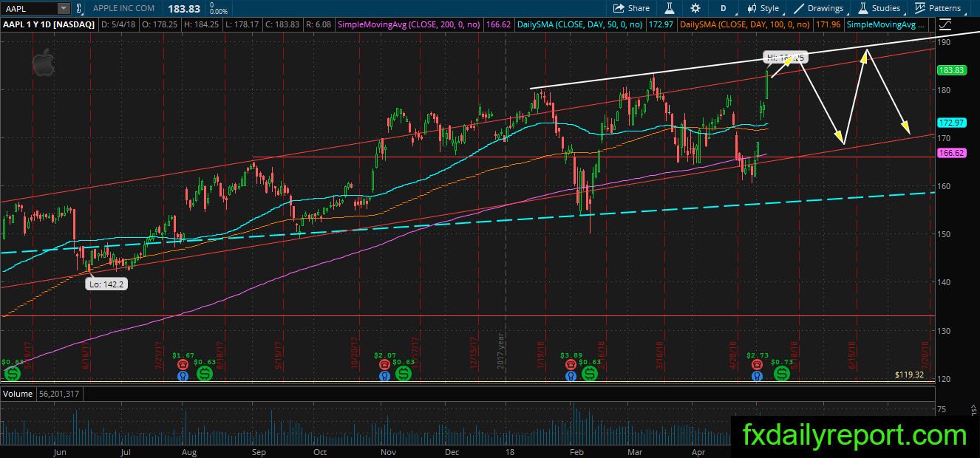Click the AAPL 1 Y 1D [NASDAQ] chart title

point(47,24)
